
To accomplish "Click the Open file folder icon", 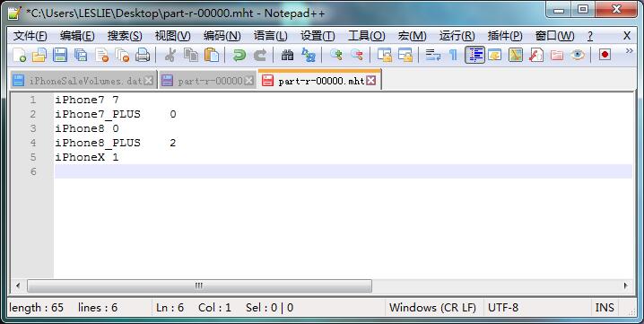I will [39, 55].
